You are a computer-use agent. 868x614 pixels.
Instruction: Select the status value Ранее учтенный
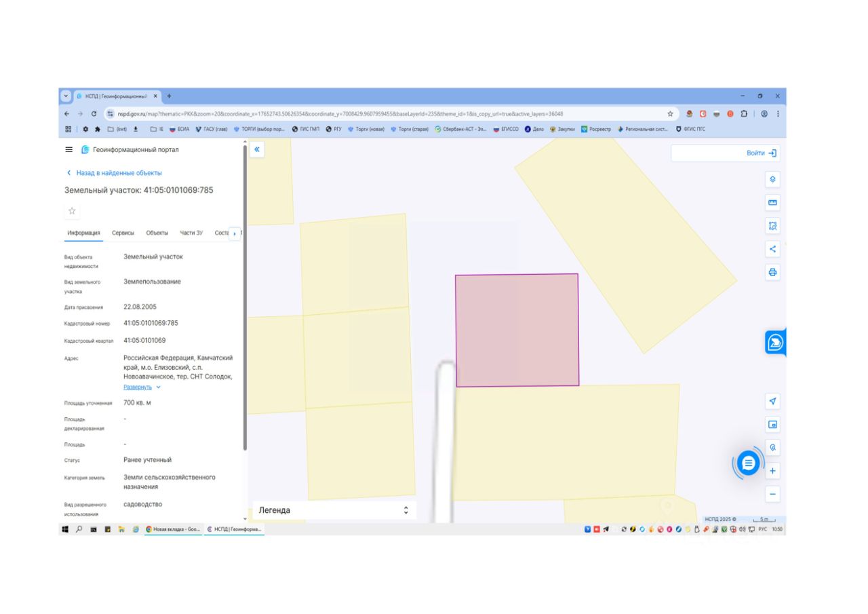point(147,460)
